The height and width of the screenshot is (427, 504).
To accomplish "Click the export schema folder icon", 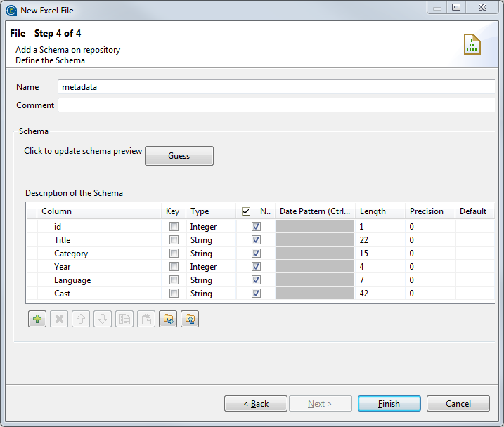I will [x=190, y=319].
